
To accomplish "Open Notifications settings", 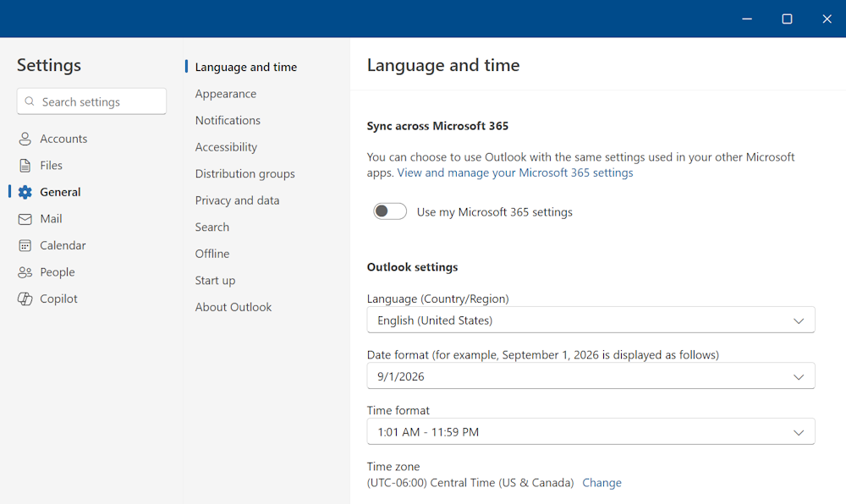I will (x=228, y=120).
